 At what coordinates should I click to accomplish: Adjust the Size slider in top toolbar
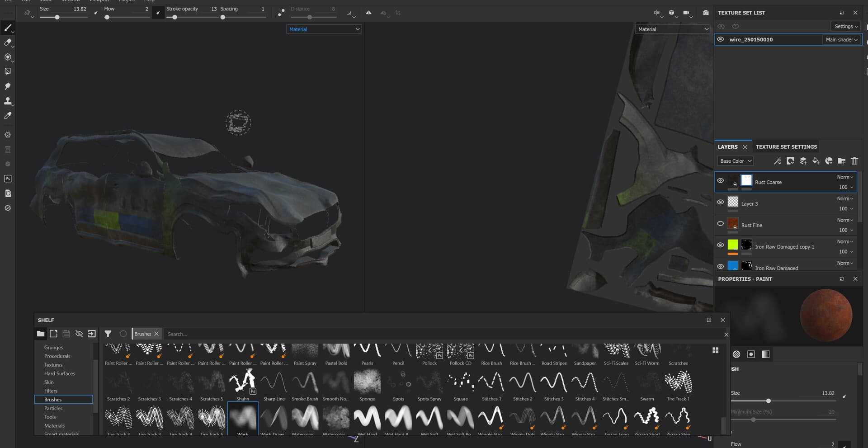[63, 17]
